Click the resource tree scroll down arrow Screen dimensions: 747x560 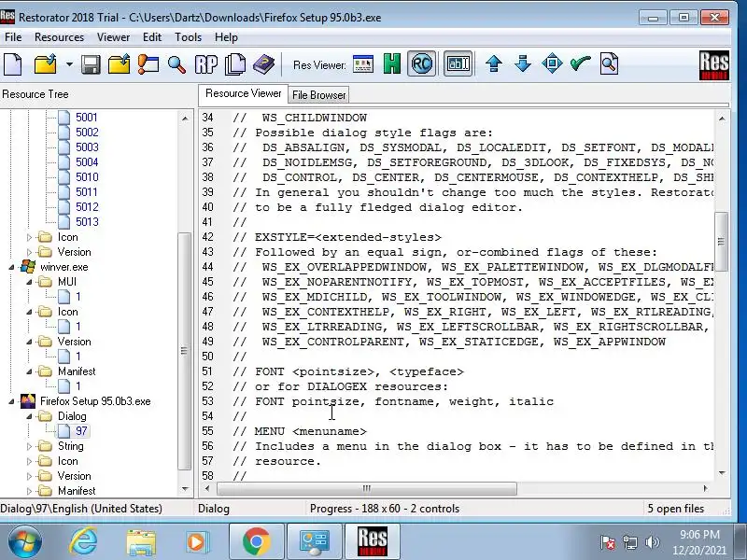coord(185,489)
